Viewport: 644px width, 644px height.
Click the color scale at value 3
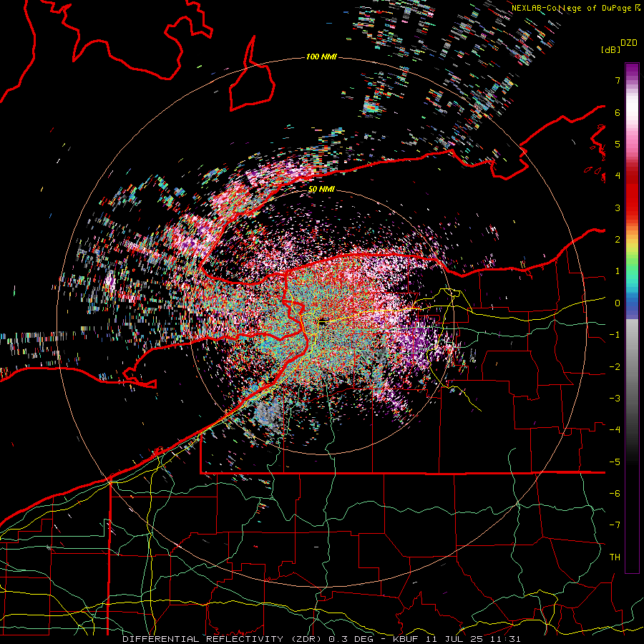pyautogui.click(x=632, y=208)
